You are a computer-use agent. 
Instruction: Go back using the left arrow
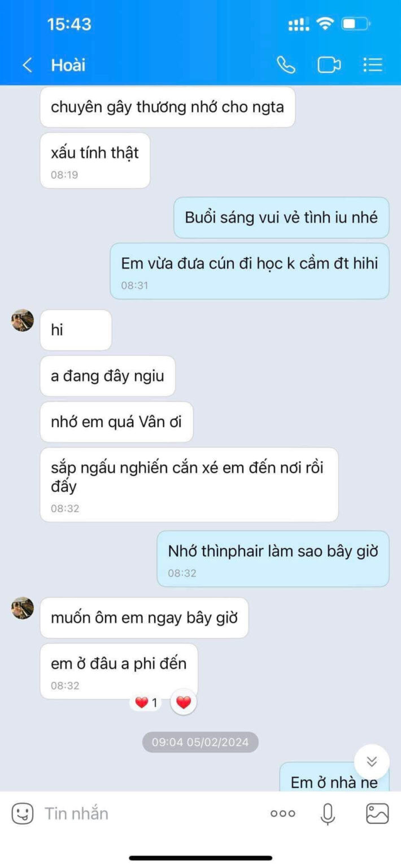(x=27, y=65)
